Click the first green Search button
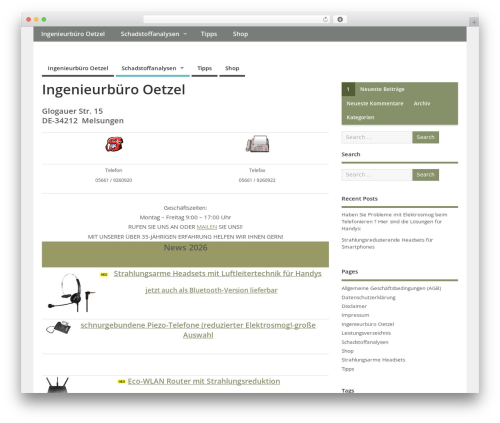 pos(425,137)
